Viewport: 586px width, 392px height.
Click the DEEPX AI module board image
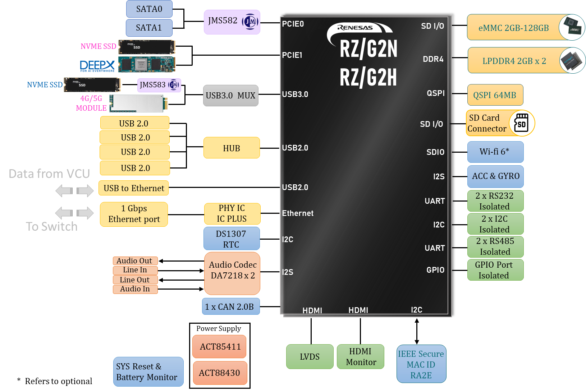pos(147,64)
